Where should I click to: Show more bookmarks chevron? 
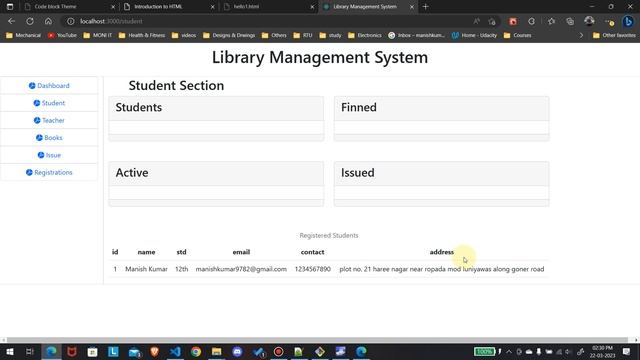point(581,36)
